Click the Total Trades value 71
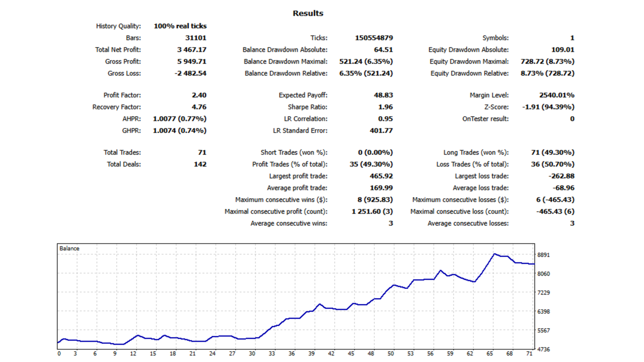The image size is (644, 362). (202, 153)
